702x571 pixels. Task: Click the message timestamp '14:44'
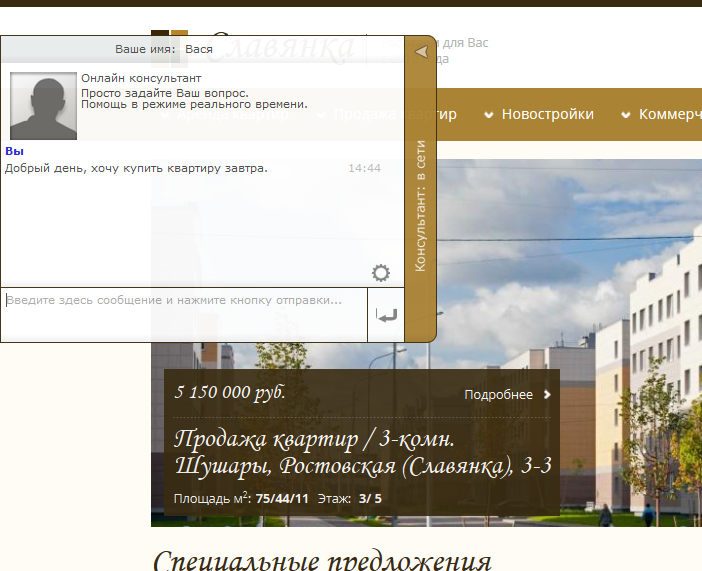coord(364,168)
